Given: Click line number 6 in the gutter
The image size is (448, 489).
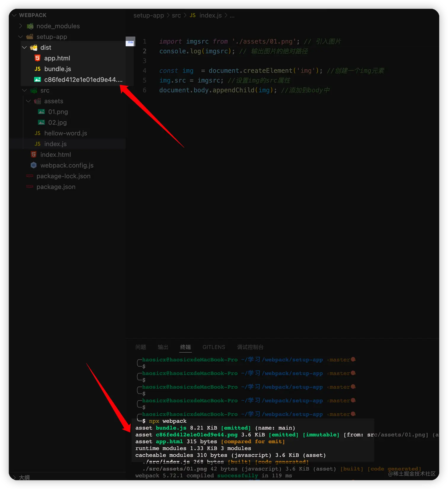Looking at the screenshot, I should 145,90.
